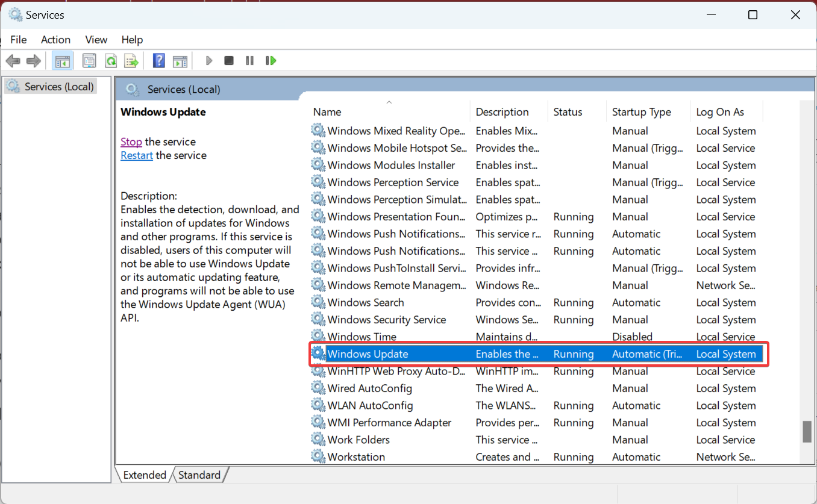Open the Help menu
Viewport: 817px width, 504px height.
[x=132, y=40]
